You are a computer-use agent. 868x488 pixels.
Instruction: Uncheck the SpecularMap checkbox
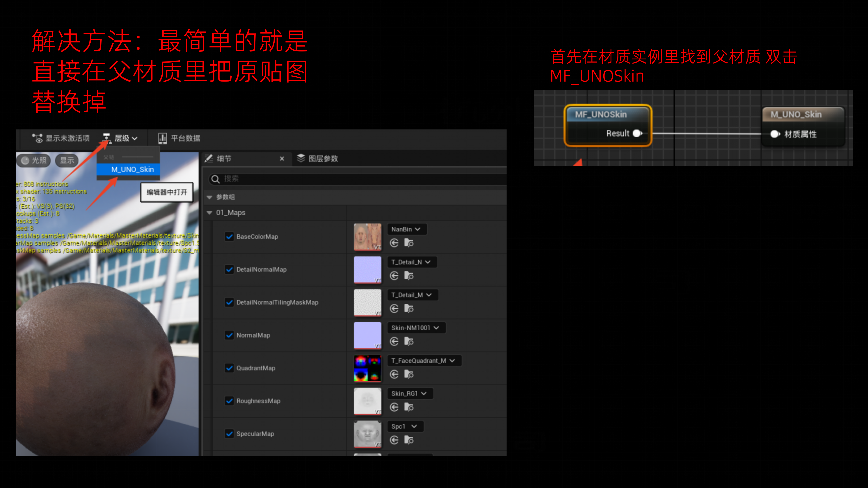pyautogui.click(x=229, y=434)
